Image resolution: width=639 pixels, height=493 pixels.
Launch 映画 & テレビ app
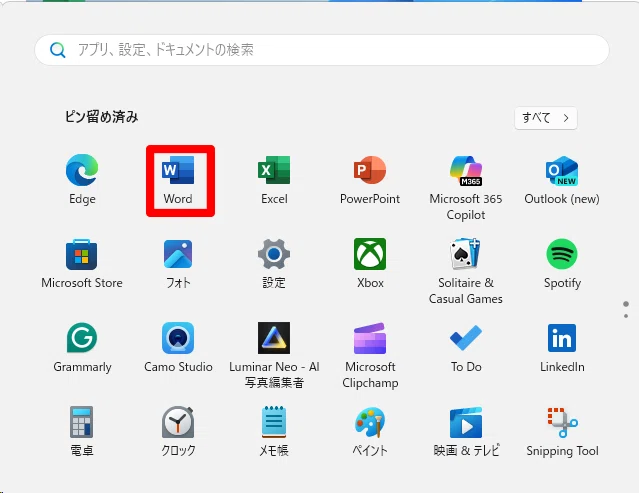466,431
